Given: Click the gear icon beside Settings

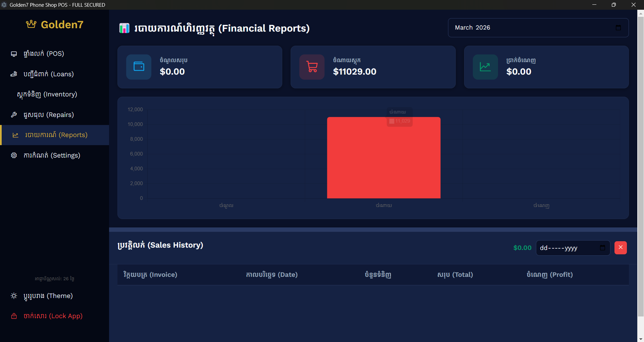Looking at the screenshot, I should pyautogui.click(x=14, y=156).
